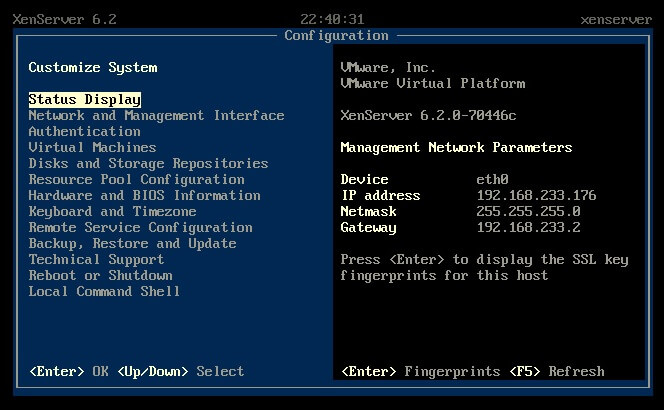This screenshot has width=664, height=410.
Task: Open Network and Management Interface
Action: pos(156,116)
